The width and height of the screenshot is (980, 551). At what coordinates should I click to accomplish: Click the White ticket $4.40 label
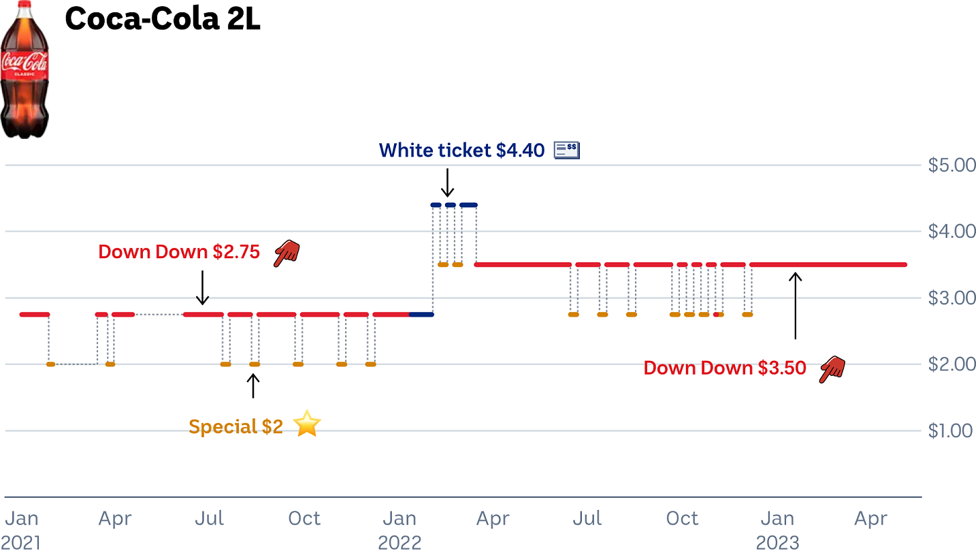pos(462,151)
